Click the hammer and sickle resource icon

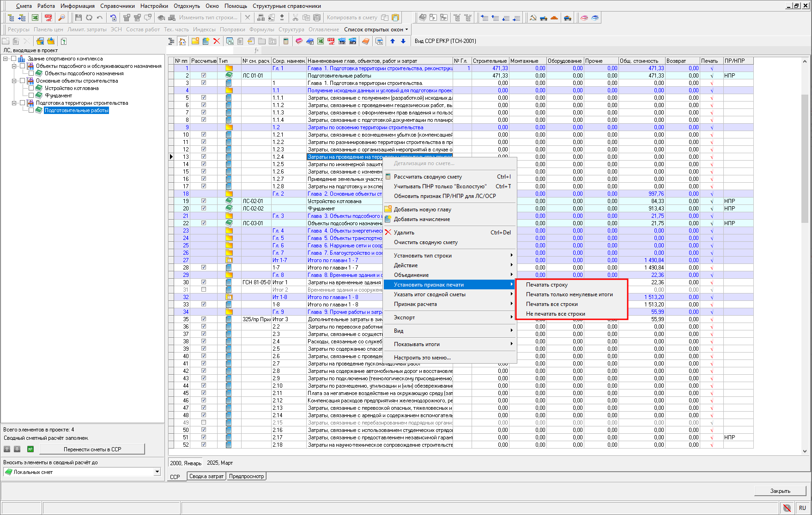point(533,18)
